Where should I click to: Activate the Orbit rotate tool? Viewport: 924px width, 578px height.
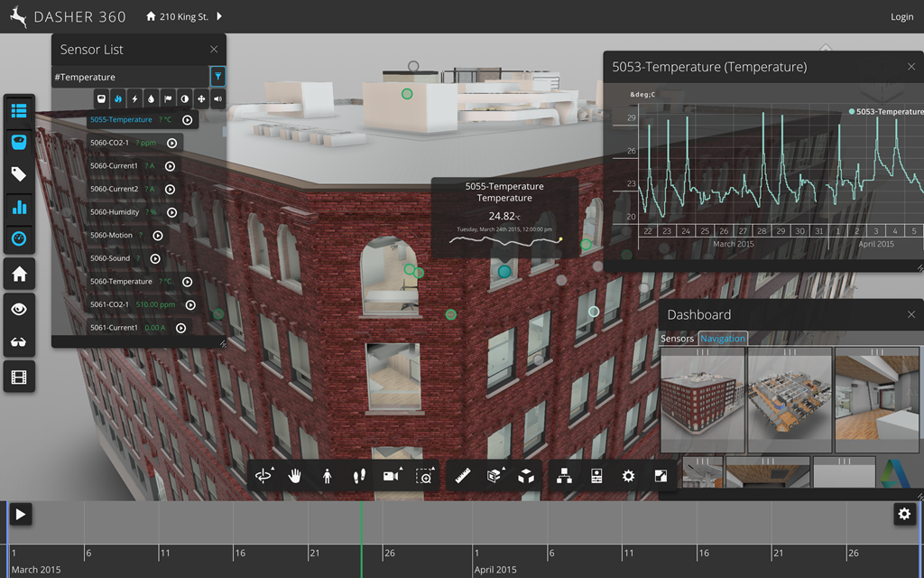point(263,476)
